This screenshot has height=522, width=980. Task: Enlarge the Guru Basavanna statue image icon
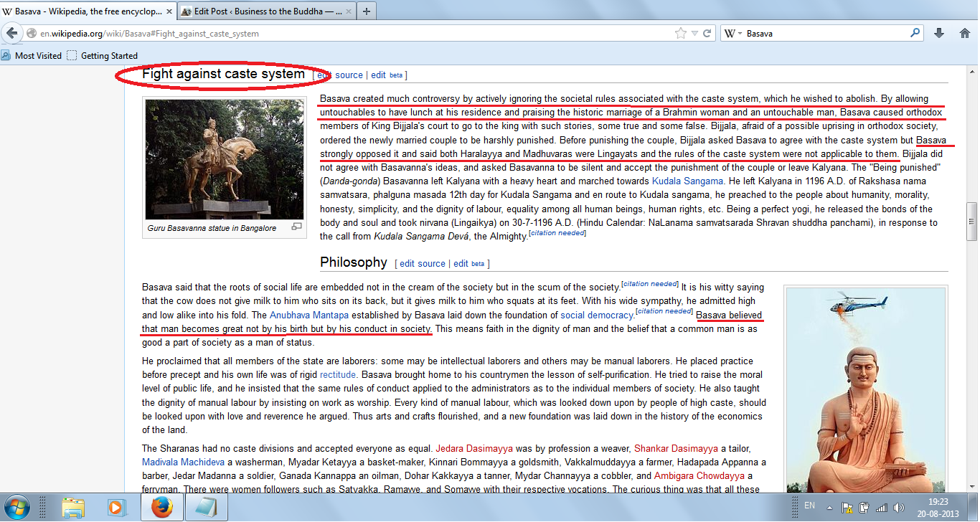(296, 227)
